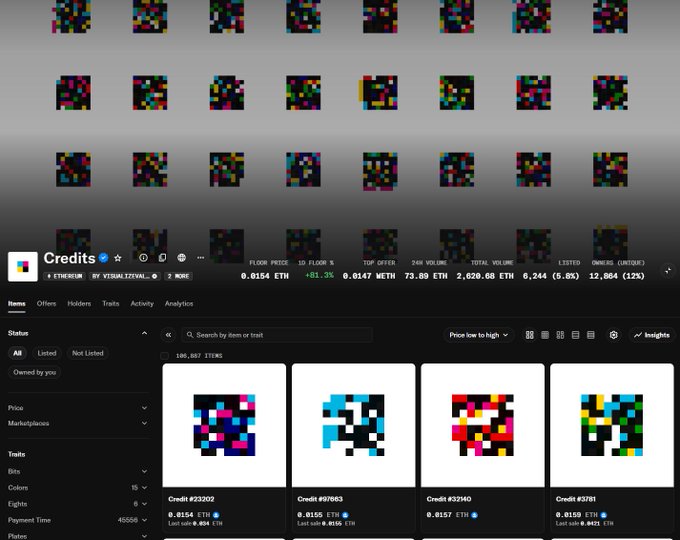Click the Credits collection logo thumbnail
Screen dimensions: 680x540
(23, 266)
